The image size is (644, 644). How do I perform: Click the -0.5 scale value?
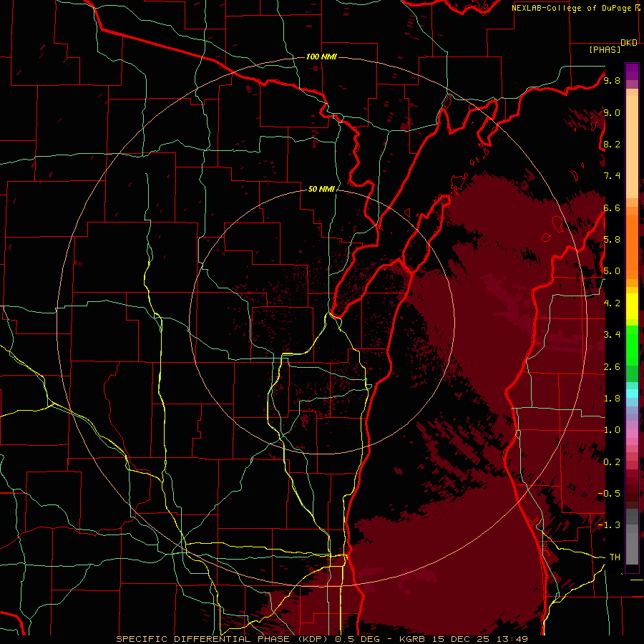pos(609,493)
